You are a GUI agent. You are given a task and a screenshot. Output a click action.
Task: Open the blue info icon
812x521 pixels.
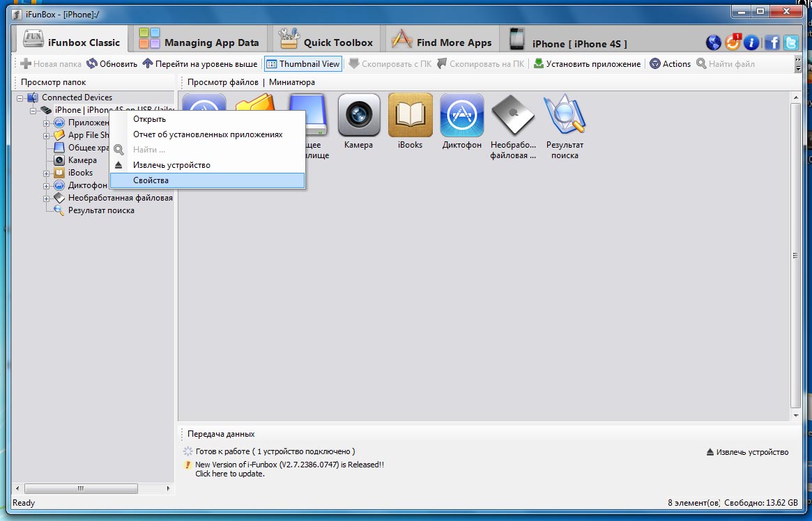click(751, 42)
